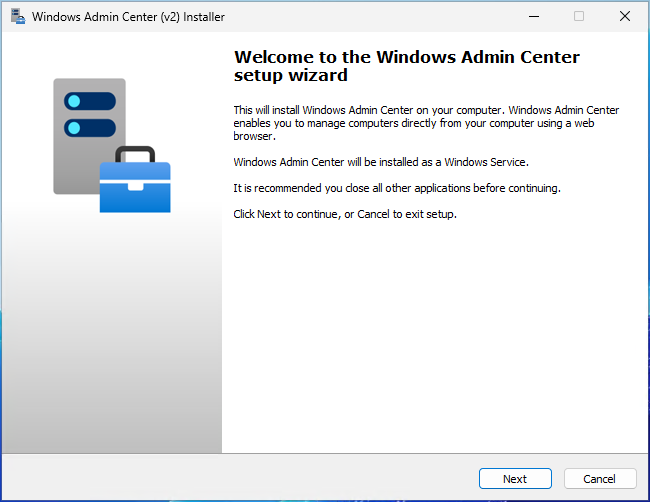This screenshot has height=502, width=650.
Task: Click the Next button
Action: pyautogui.click(x=515, y=479)
